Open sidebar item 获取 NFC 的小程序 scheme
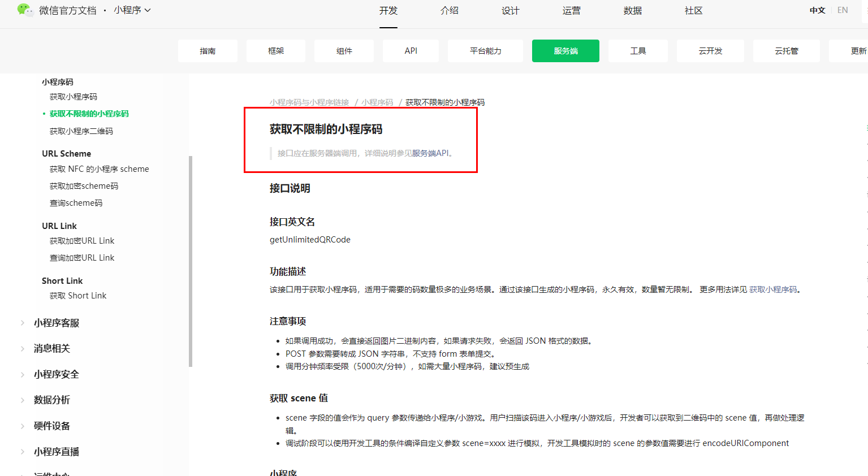The image size is (868, 476). (100, 169)
